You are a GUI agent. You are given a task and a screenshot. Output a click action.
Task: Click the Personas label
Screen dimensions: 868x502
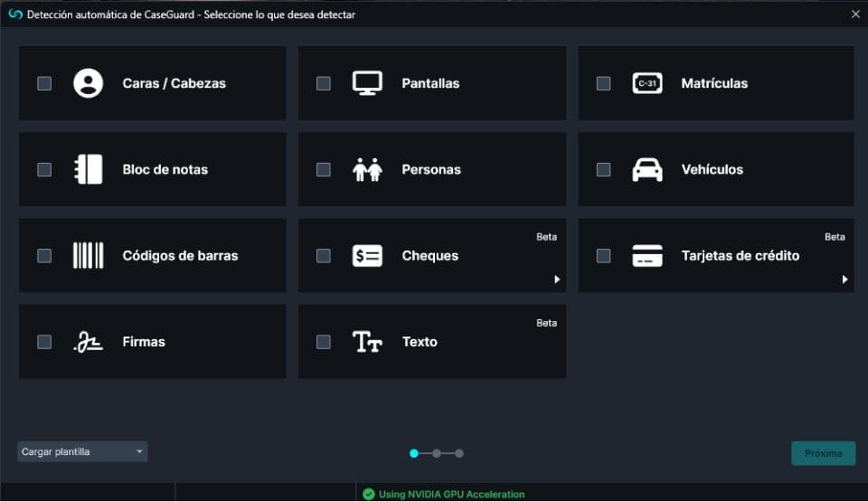(431, 169)
